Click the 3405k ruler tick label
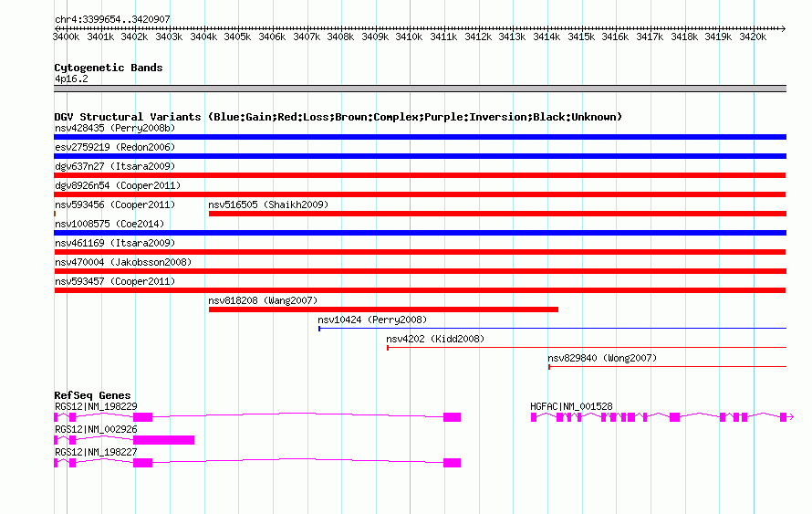This screenshot has height=514, width=812. click(237, 37)
